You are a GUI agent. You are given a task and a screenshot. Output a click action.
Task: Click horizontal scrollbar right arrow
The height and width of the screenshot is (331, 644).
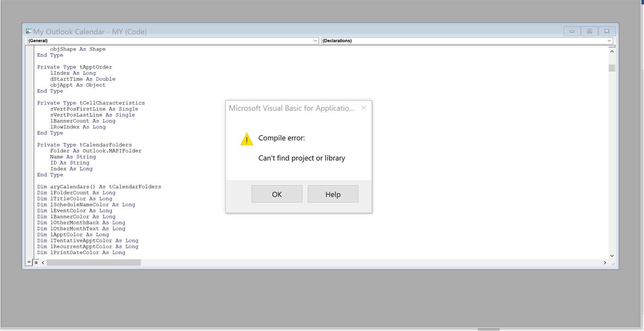click(x=605, y=263)
